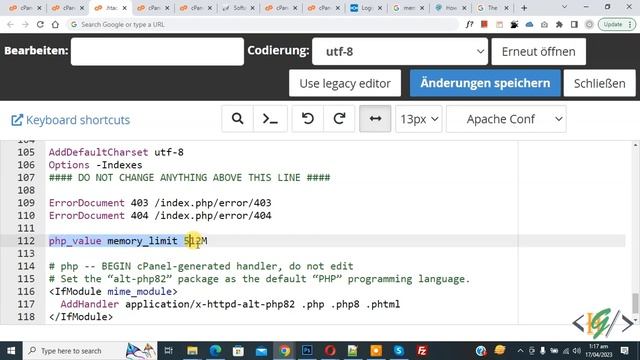The width and height of the screenshot is (640, 360).
Task: Click the Use legacy editor button
Action: click(345, 83)
